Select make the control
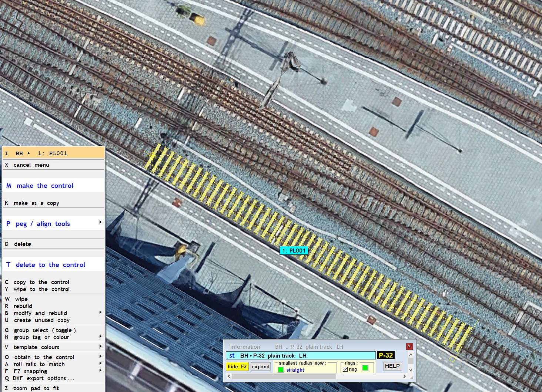The height and width of the screenshot is (392, 542). tap(54, 186)
